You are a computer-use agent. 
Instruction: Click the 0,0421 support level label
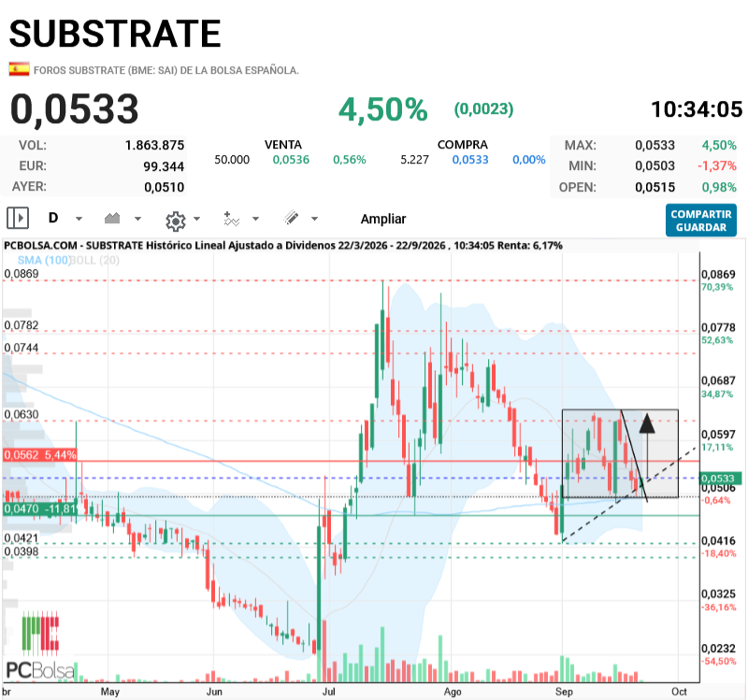point(22,538)
